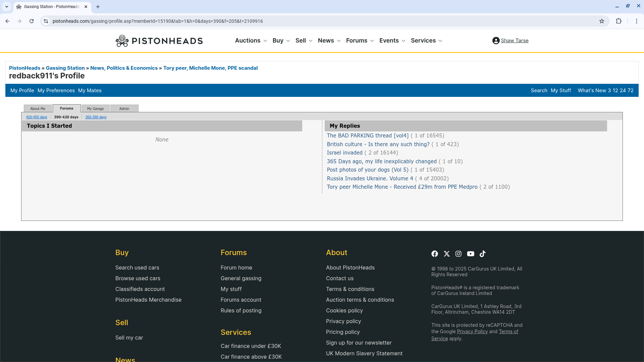Bookmark this page with star icon
Viewport: 644px width, 362px height.
602,21
